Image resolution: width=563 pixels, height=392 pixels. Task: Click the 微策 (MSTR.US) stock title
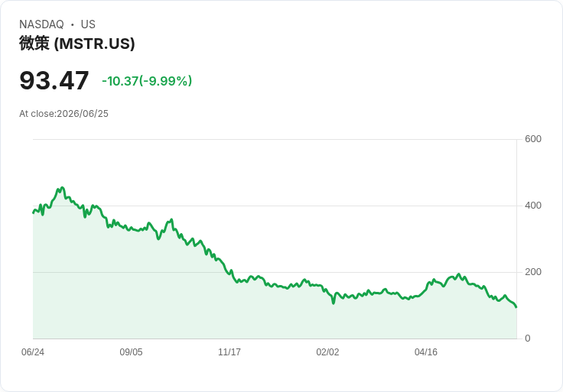point(76,44)
